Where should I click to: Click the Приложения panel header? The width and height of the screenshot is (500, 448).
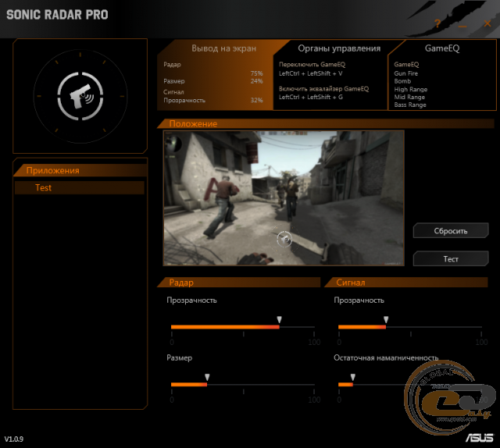(80, 170)
